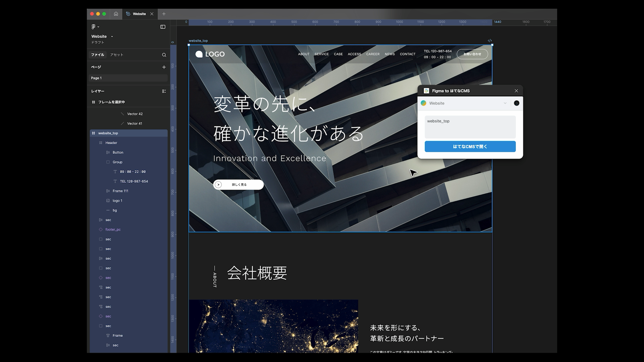Open the Website file name dropdown chevron

(111, 36)
